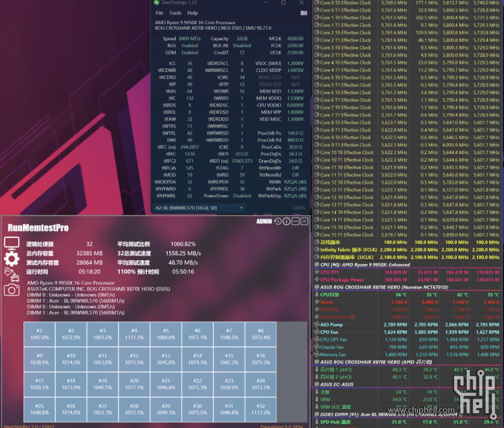This screenshot has width=504, height=428.
Task: Open the Help menu in ZenTimings
Action: pos(192,13)
